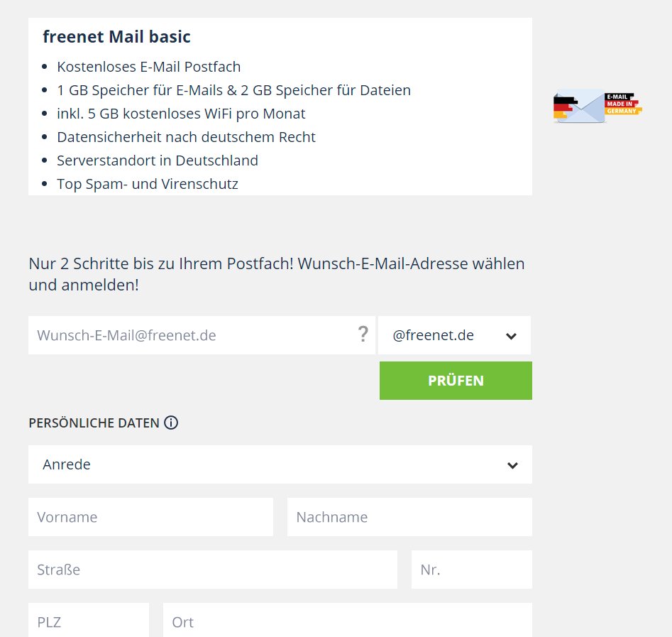Focus the Nr. house number field
Viewport: 672px width, 637px height.
point(471,570)
